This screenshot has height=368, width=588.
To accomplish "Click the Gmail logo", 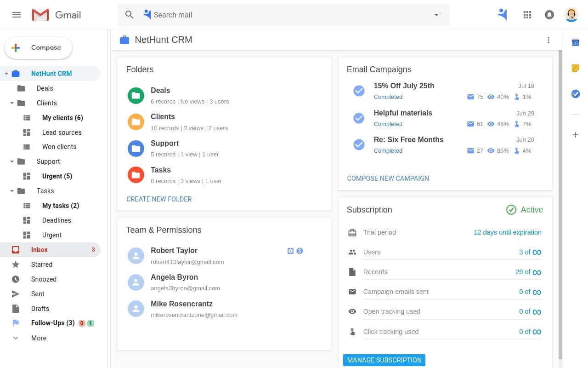I will tap(57, 15).
